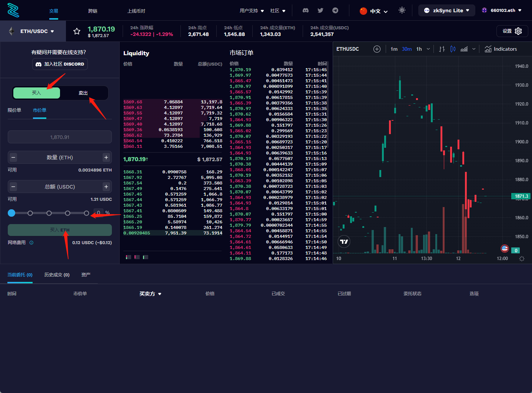The height and width of the screenshot is (393, 532).
Task: Click the Discord icon in top bar
Action: pos(306,10)
